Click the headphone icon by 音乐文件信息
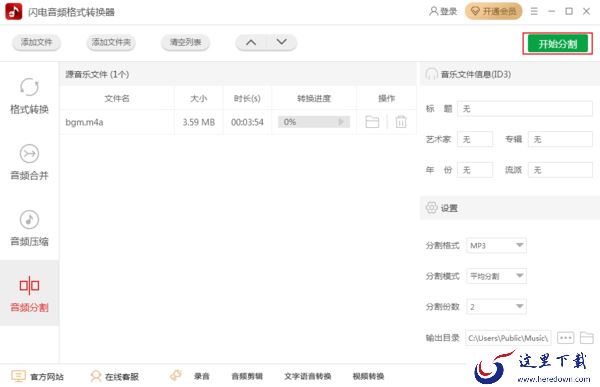Screen dimensions: 600x387 tap(431, 74)
